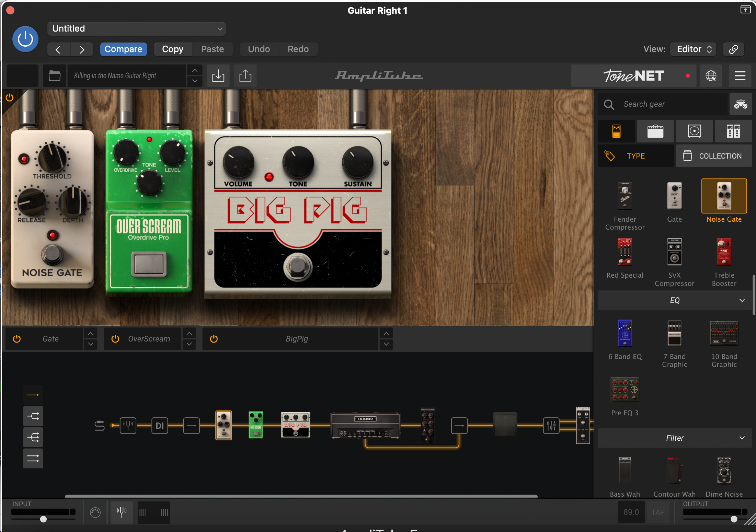Select the cabinet speaker category tab
The width and height of the screenshot is (756, 532).
tap(694, 131)
